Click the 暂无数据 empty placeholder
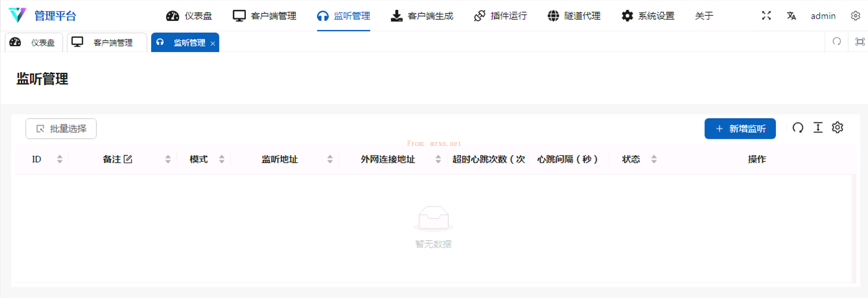The height and width of the screenshot is (298, 868). [433, 227]
